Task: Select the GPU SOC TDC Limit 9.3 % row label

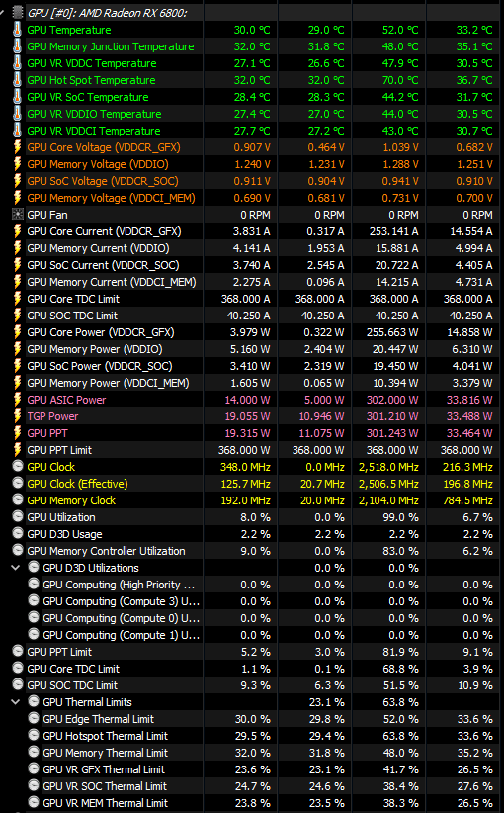Action: tap(72, 685)
